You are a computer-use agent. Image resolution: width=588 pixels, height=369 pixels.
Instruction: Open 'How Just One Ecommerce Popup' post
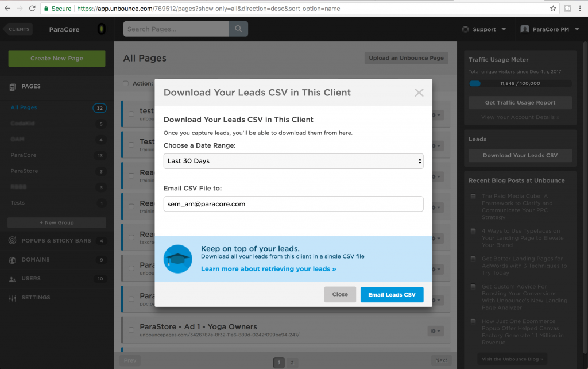pos(523,332)
